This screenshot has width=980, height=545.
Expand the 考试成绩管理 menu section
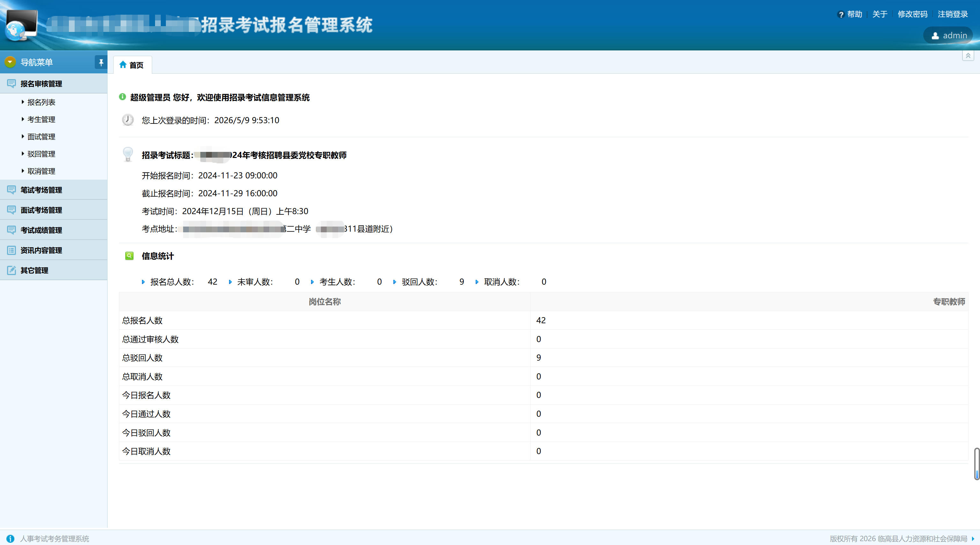coord(54,230)
